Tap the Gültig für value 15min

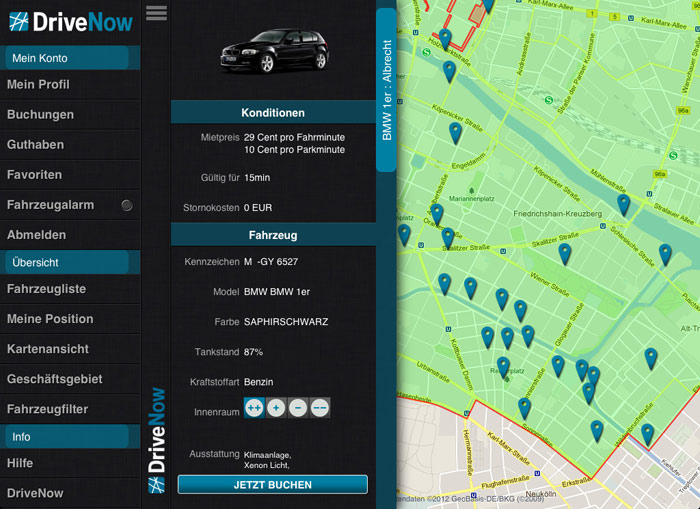coord(257,178)
